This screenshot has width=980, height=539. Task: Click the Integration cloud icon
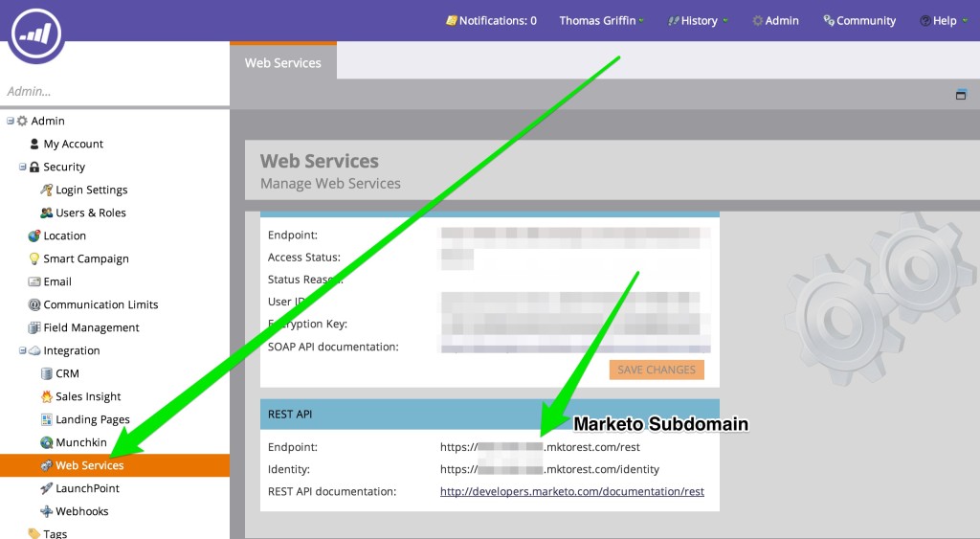pyautogui.click(x=34, y=350)
